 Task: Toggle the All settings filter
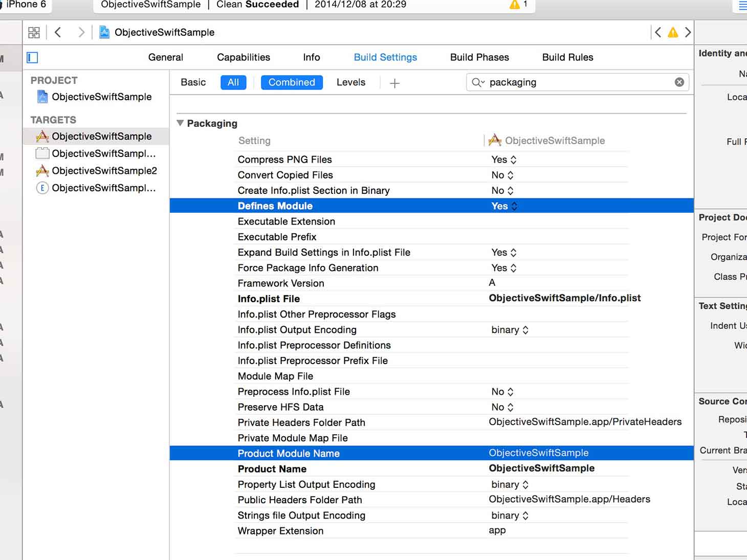233,82
